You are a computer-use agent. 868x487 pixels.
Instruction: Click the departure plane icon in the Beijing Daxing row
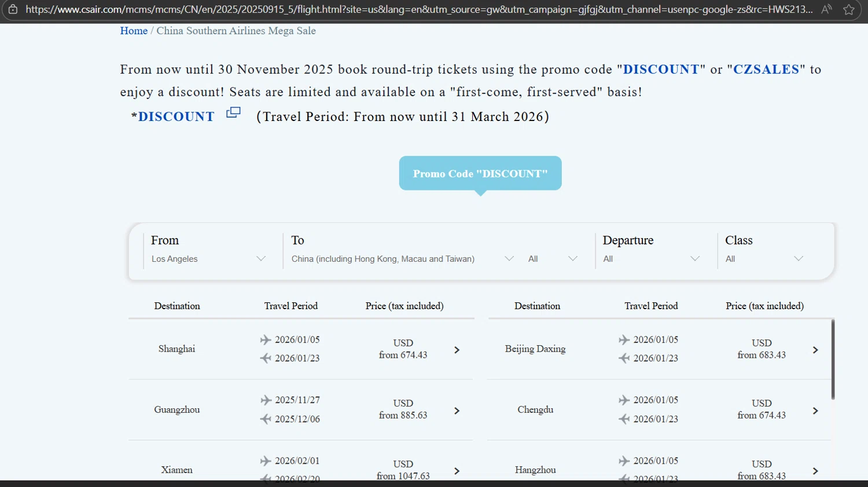click(x=624, y=340)
